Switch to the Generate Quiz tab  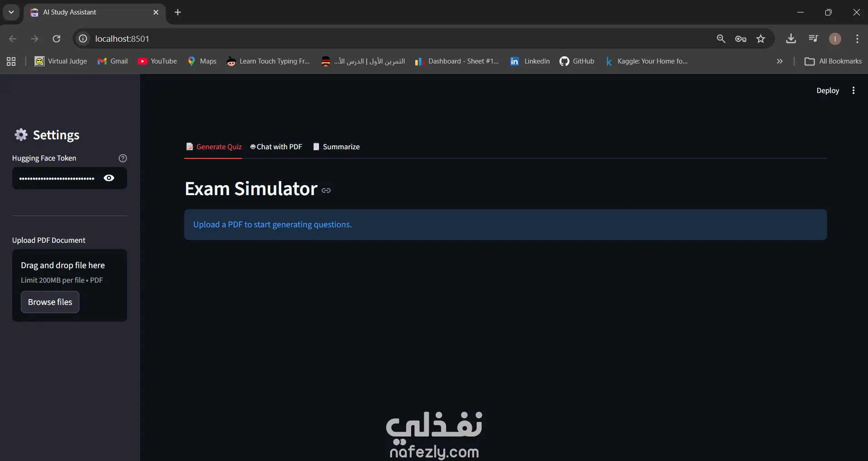pos(214,147)
